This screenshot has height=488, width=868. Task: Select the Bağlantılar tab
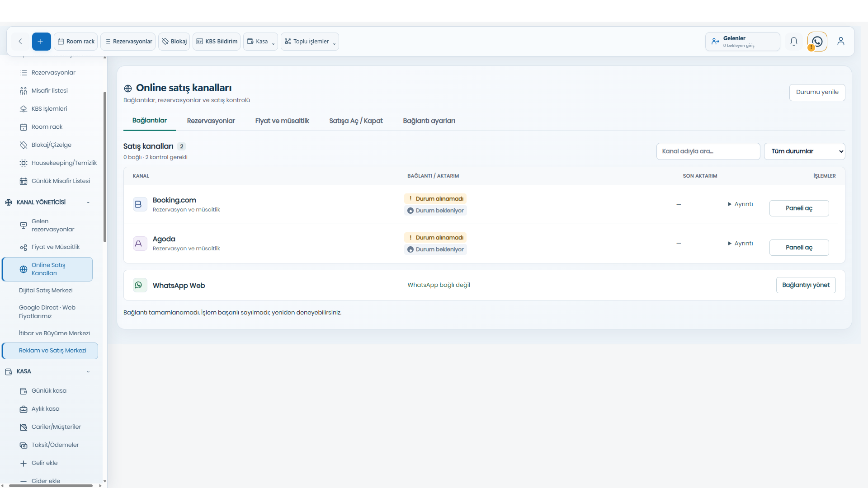150,121
